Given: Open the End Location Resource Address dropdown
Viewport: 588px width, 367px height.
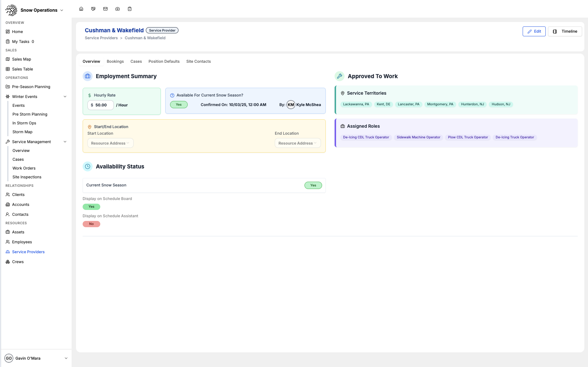Looking at the screenshot, I should [x=297, y=143].
